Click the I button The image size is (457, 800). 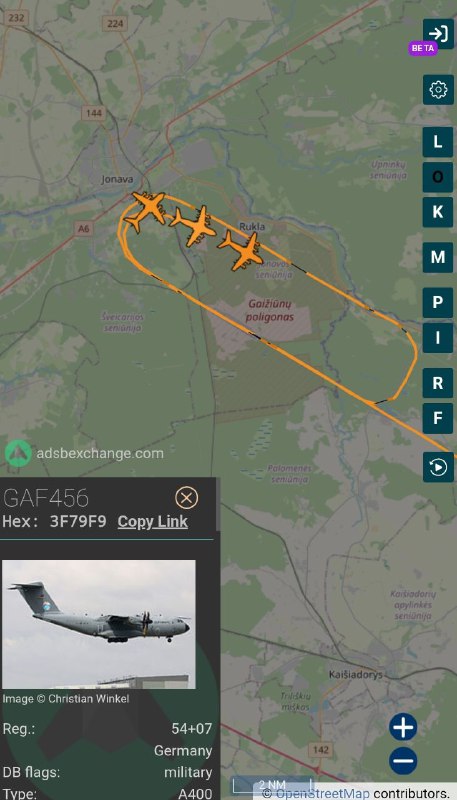(438, 338)
